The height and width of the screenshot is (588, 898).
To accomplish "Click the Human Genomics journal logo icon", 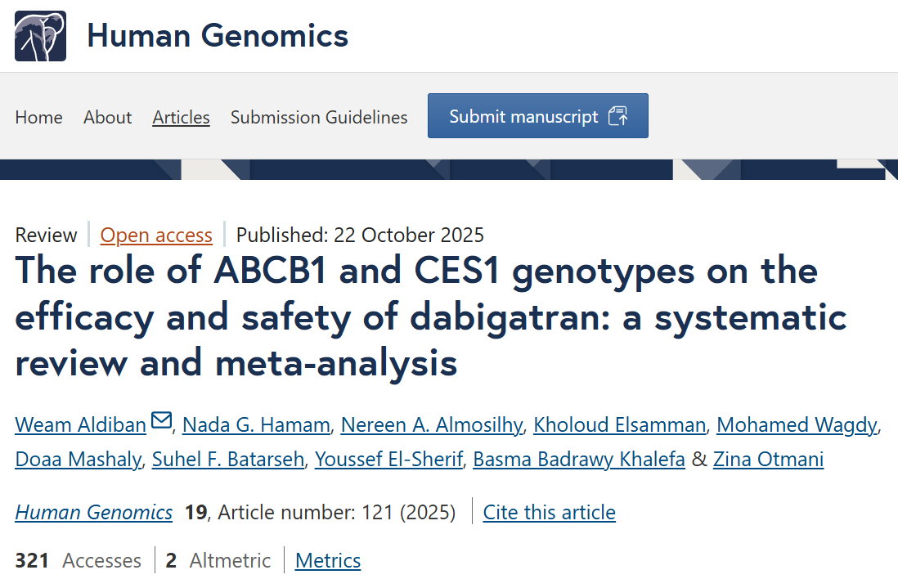I will 40,36.
